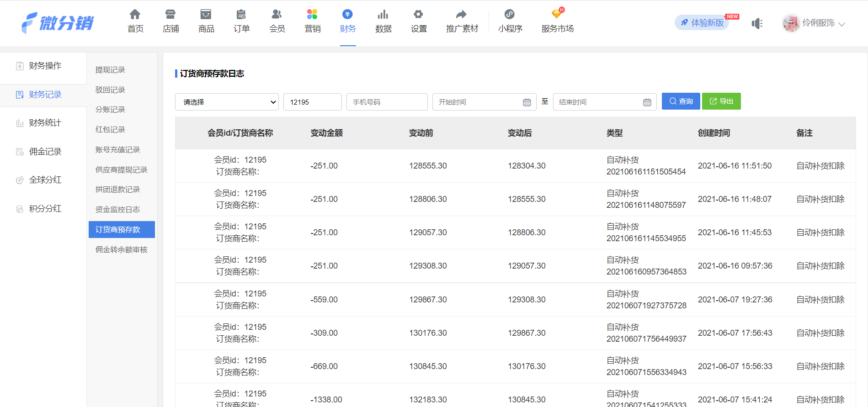Viewport: 868px width, 407px height.
Task: Click the 首页 home icon
Action: pyautogui.click(x=135, y=15)
